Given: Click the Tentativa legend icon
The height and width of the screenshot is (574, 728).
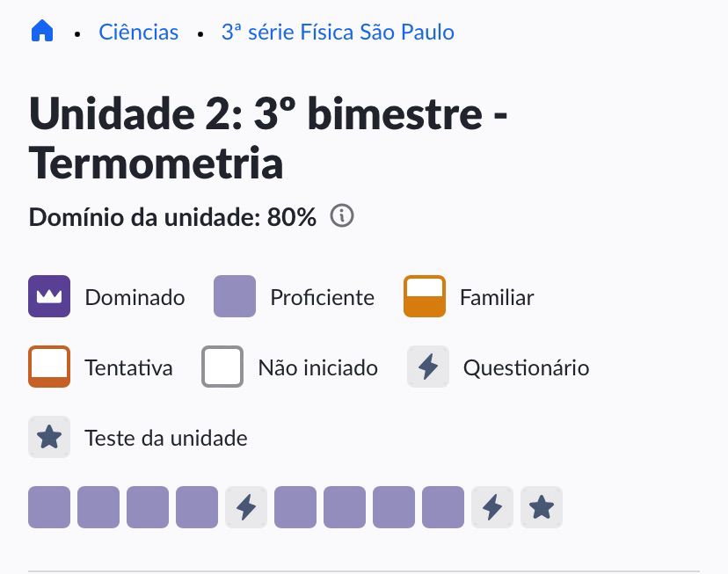Looking at the screenshot, I should pyautogui.click(x=49, y=367).
